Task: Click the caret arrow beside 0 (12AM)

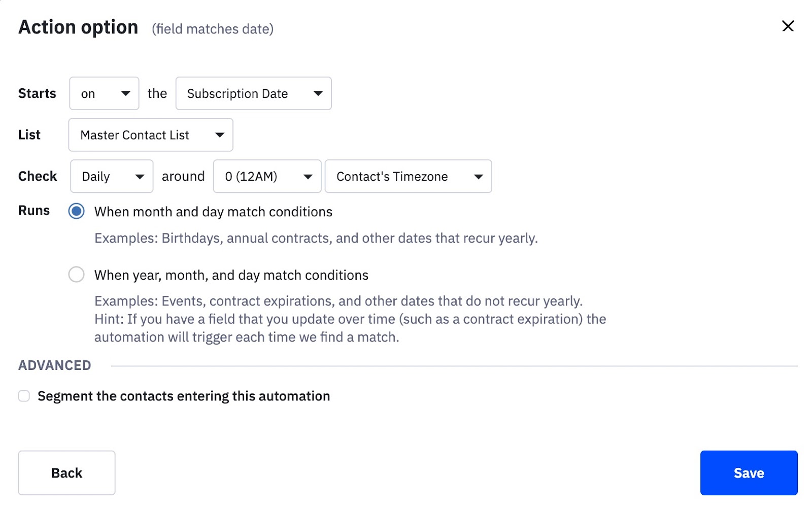Action: (308, 177)
